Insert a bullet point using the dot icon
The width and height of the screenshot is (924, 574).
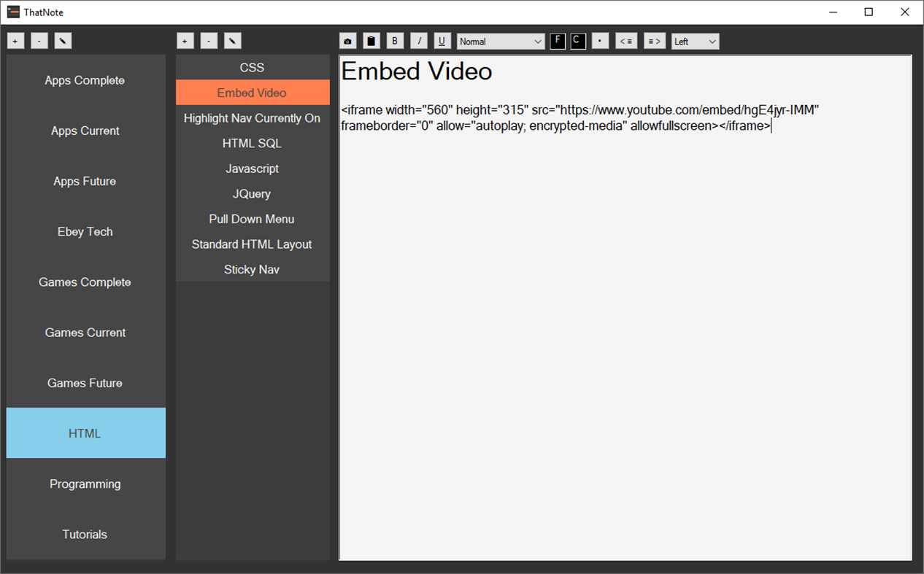tap(600, 41)
